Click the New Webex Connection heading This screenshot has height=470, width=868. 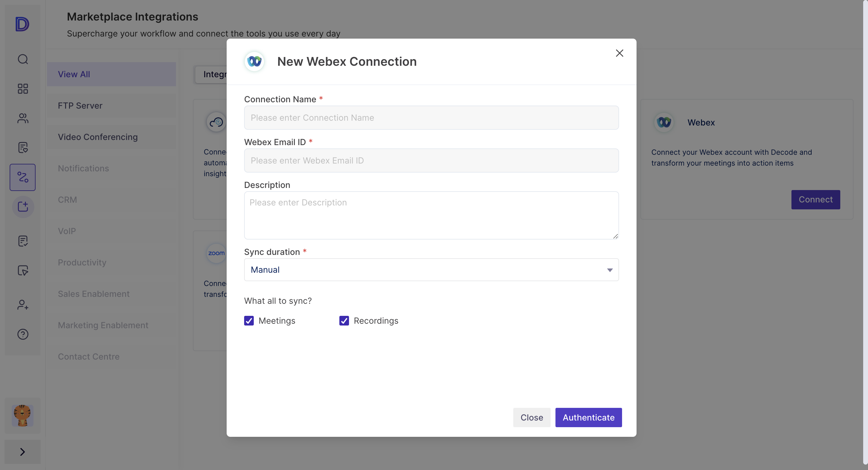point(347,61)
